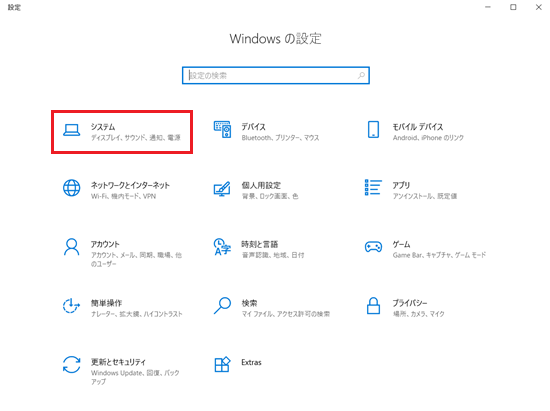Minimize the 設定 window
Screen dimensions: 550x411
pos(488,7)
